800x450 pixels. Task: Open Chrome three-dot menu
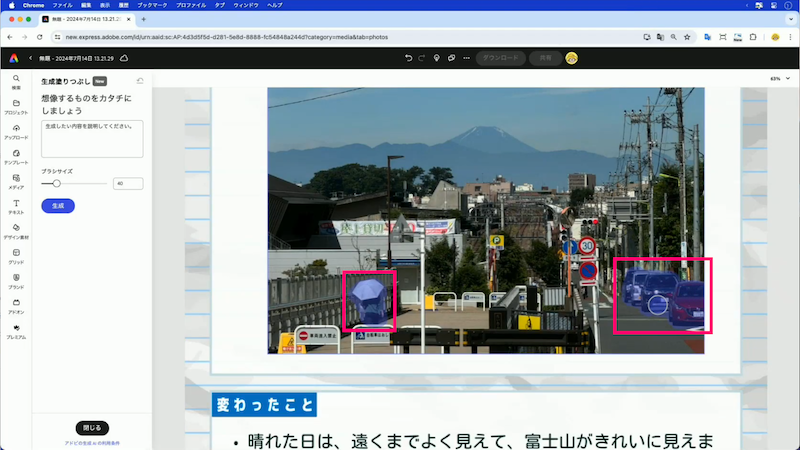tap(790, 37)
